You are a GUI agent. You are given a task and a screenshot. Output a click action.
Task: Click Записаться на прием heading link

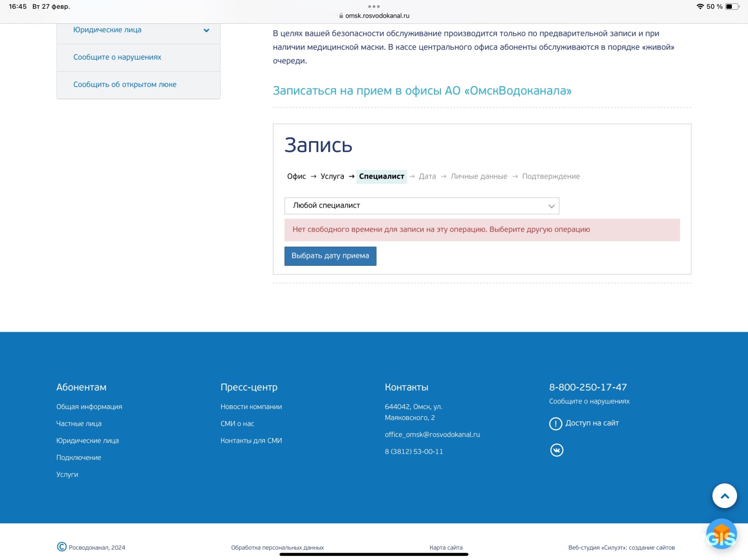[422, 91]
